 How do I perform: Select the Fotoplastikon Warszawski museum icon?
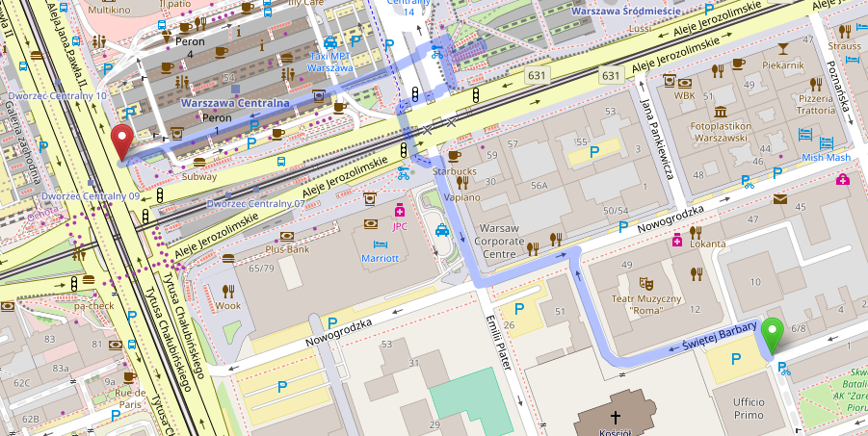[x=721, y=113]
